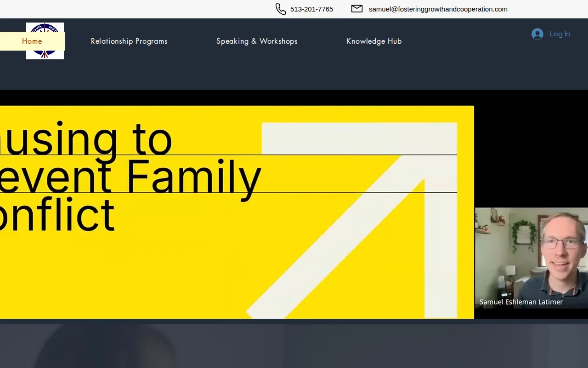Click the user avatar login icon
The image size is (588, 368).
click(x=537, y=34)
